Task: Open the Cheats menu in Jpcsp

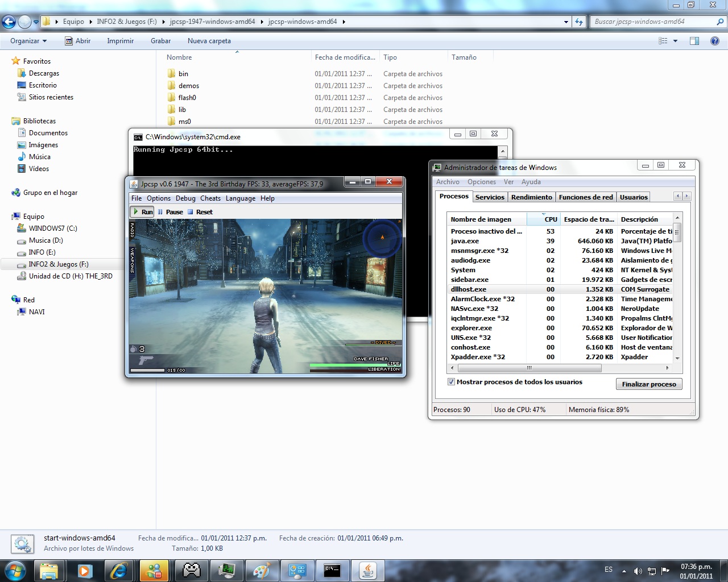Action: click(x=210, y=198)
